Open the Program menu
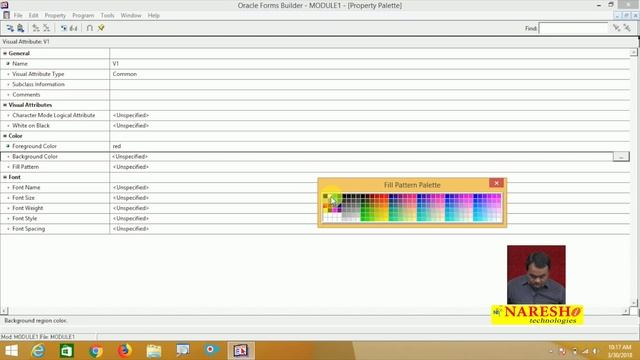 [83, 16]
